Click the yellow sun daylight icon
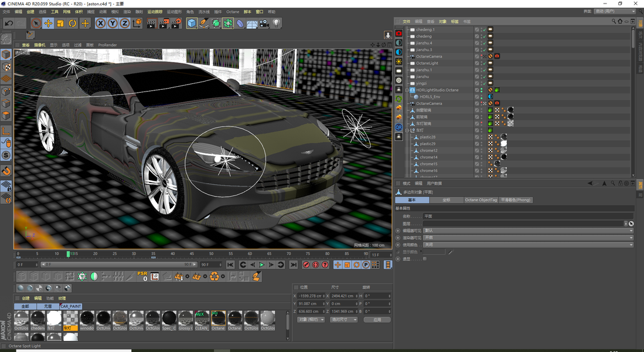644x352 pixels. [399, 61]
